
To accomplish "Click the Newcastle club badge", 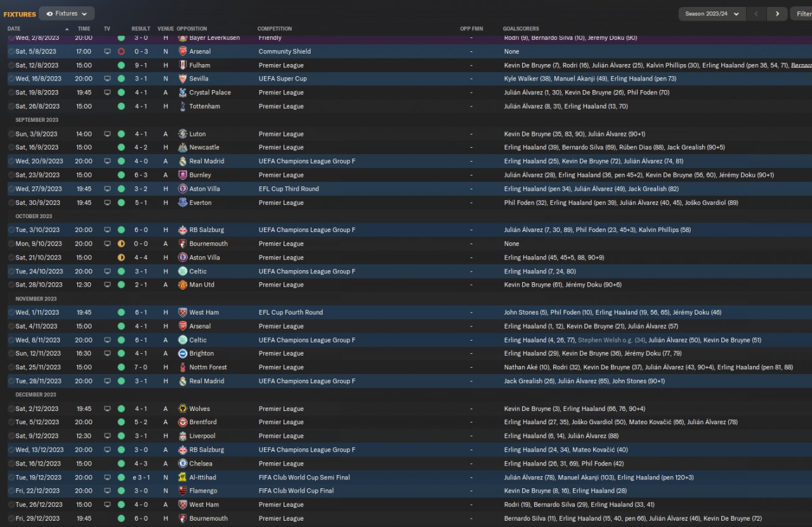I will (x=183, y=148).
